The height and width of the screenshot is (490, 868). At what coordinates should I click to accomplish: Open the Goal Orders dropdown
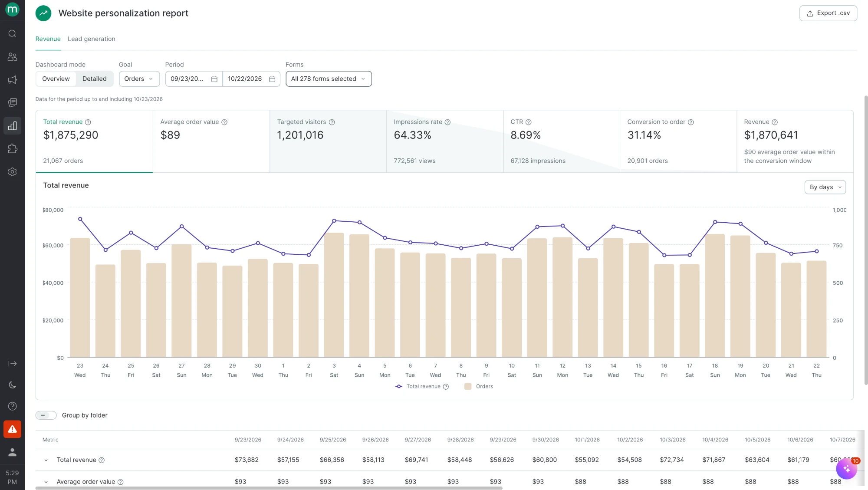pyautogui.click(x=139, y=79)
